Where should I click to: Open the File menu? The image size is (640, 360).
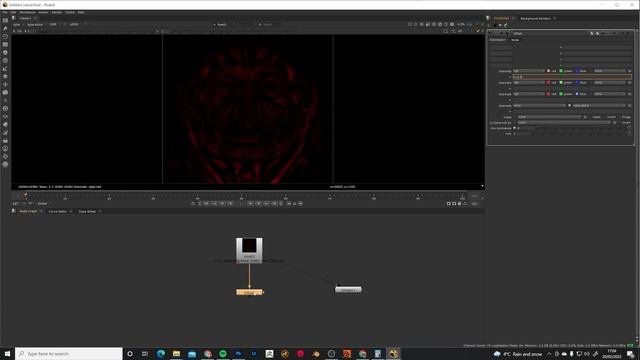(x=5, y=12)
